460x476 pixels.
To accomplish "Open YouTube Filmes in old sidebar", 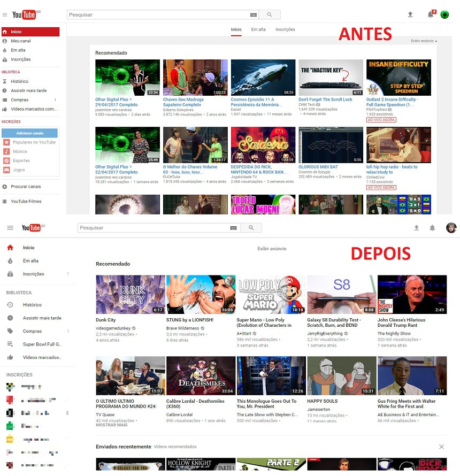I will pyautogui.click(x=26, y=201).
